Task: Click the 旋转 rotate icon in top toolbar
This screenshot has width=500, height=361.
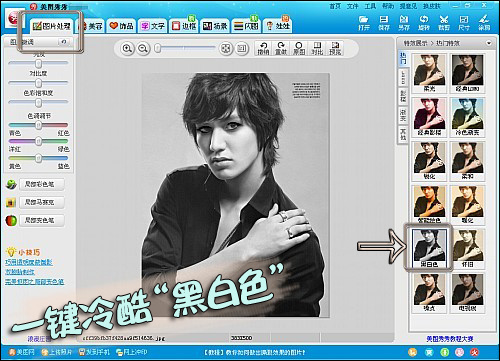Action: 424,23
